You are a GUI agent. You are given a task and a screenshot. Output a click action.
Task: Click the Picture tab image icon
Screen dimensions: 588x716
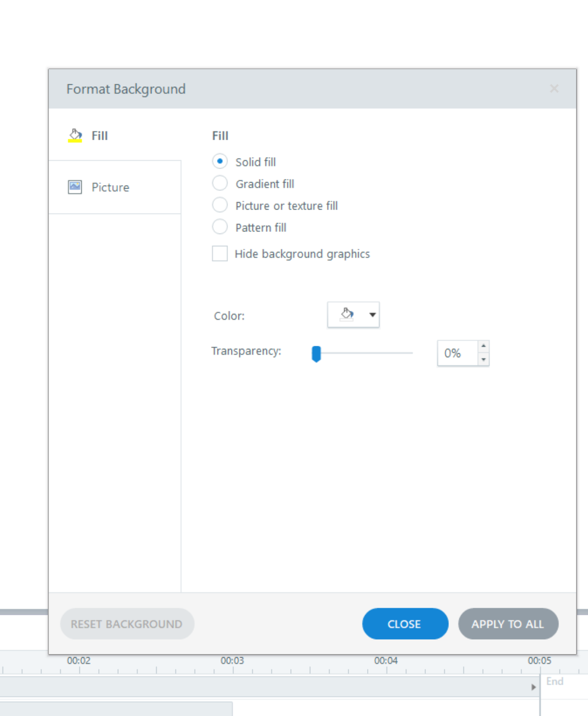tap(75, 187)
